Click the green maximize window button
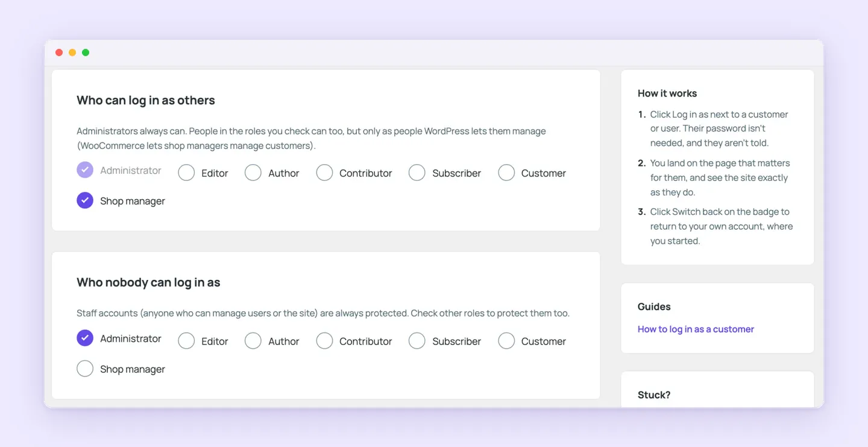 tap(86, 52)
